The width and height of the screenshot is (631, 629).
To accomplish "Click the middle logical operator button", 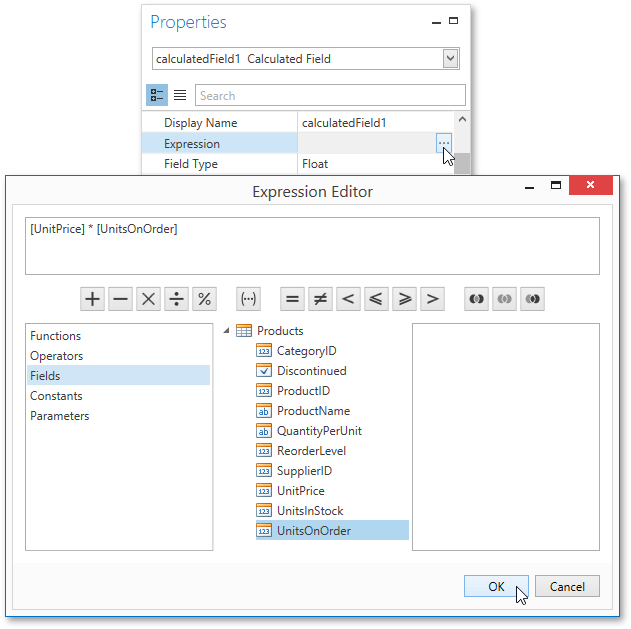I will tap(504, 299).
